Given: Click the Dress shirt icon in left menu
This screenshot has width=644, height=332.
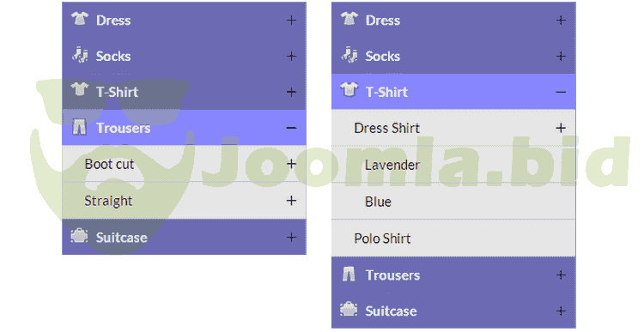Looking at the screenshot, I should (x=80, y=19).
